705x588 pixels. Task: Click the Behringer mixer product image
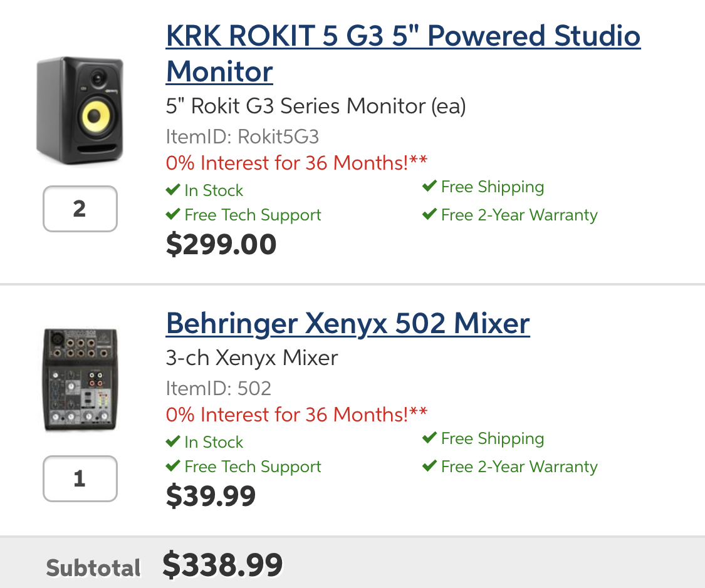pyautogui.click(x=80, y=379)
